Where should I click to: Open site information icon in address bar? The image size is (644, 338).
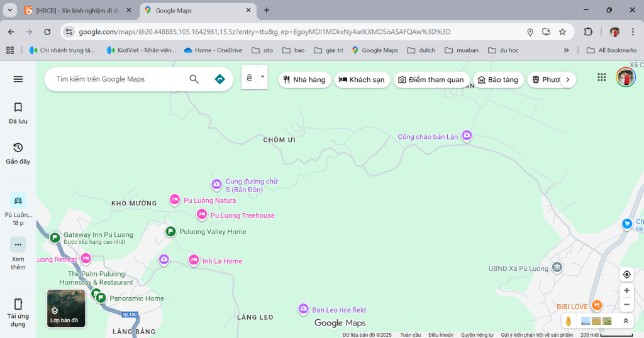69,31
